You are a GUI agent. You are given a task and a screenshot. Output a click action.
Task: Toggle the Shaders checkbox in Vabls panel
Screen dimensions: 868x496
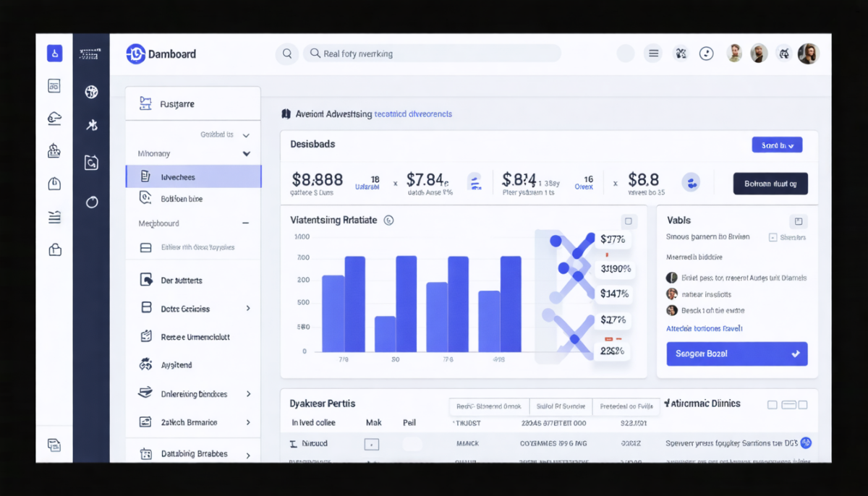pos(773,237)
